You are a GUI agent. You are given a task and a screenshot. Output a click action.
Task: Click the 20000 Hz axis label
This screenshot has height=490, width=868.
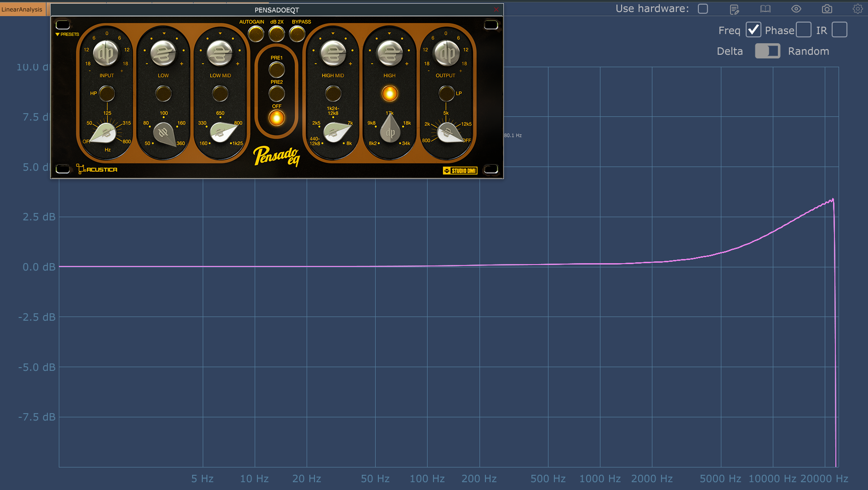824,478
